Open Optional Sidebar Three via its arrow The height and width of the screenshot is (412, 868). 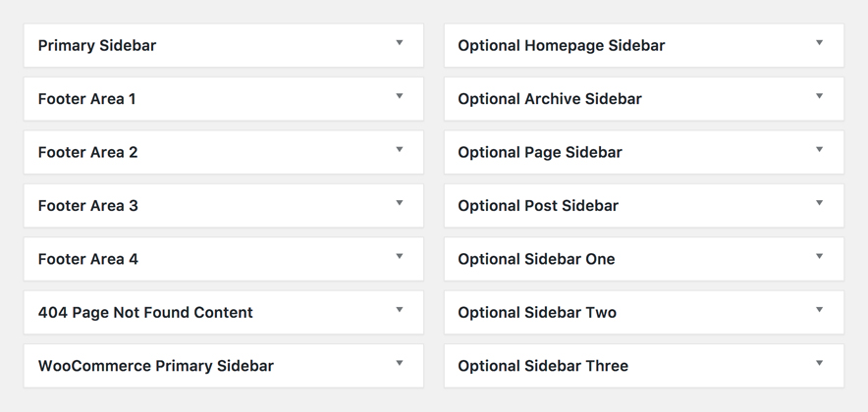(x=819, y=363)
